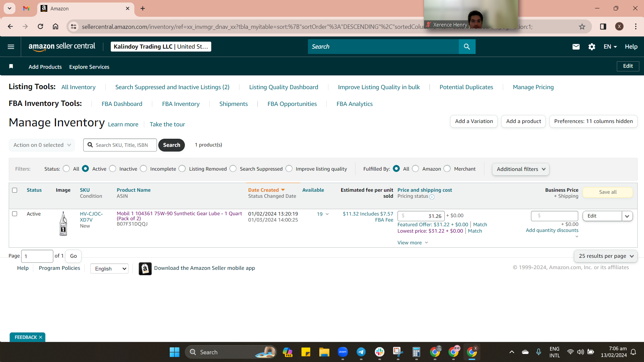Select the Incomplete status filter
Image resolution: width=644 pixels, height=362 pixels.
click(x=144, y=169)
